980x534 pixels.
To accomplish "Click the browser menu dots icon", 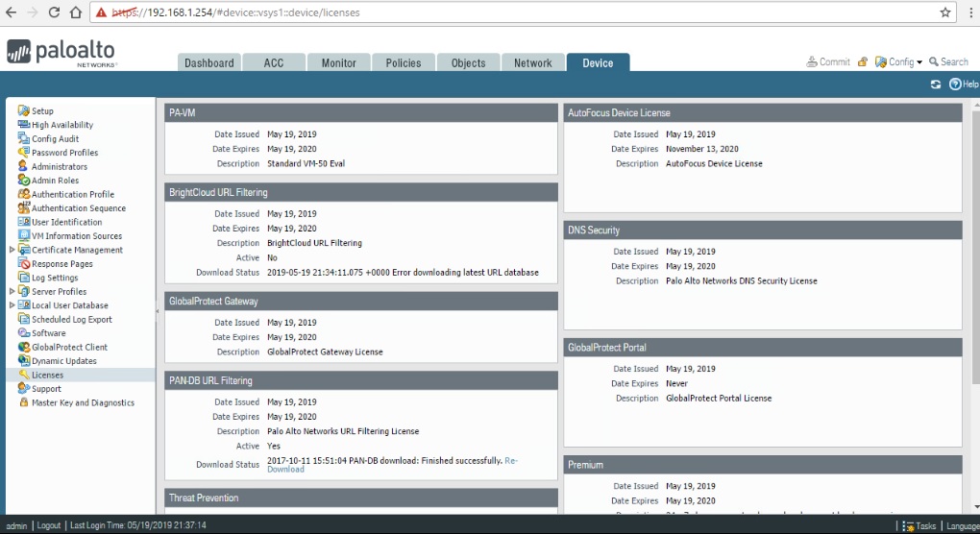I will pyautogui.click(x=970, y=12).
